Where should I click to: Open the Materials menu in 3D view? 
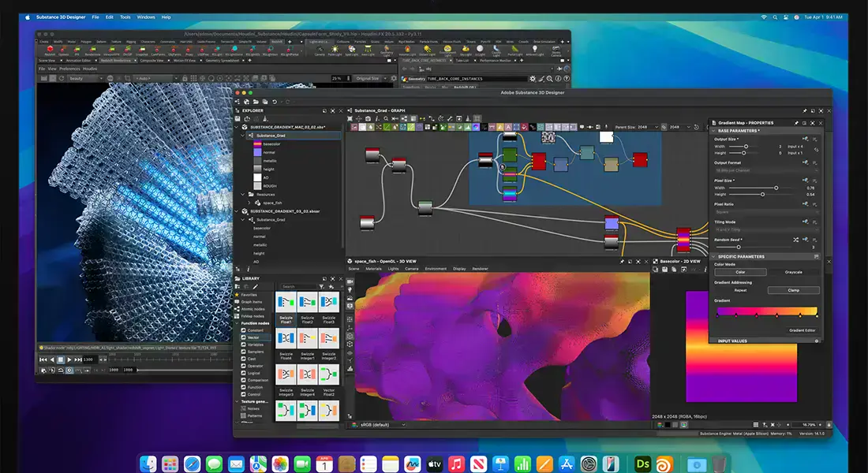point(373,269)
